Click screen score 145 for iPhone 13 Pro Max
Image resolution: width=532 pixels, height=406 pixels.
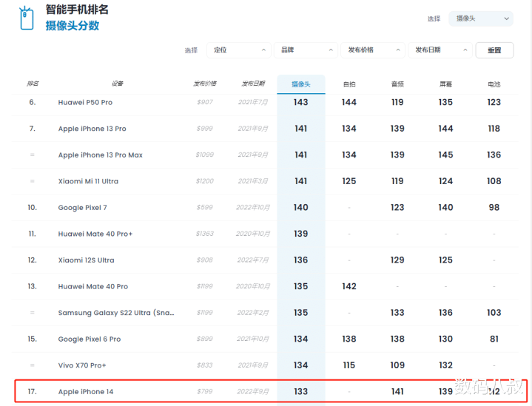click(445, 155)
